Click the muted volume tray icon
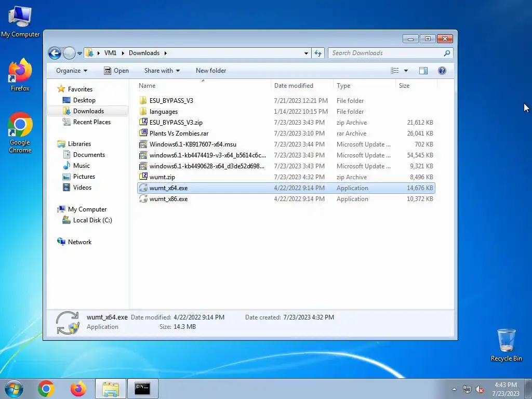Image resolution: width=532 pixels, height=399 pixels. (480, 390)
